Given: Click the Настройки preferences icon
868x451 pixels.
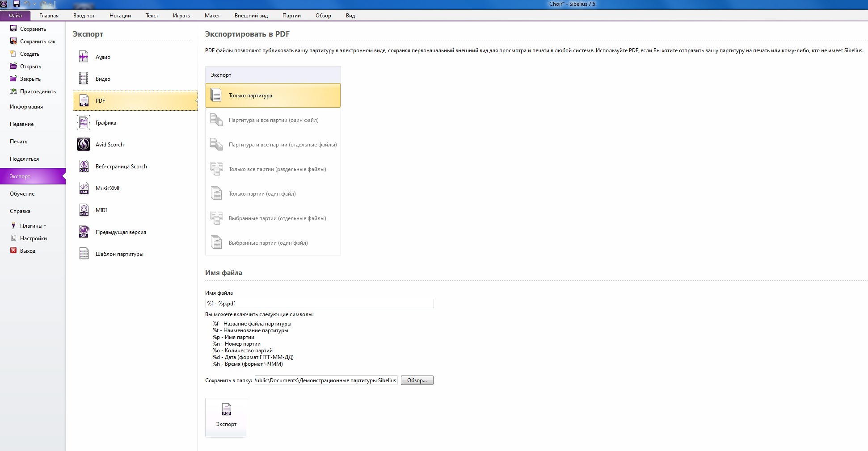Looking at the screenshot, I should (13, 238).
